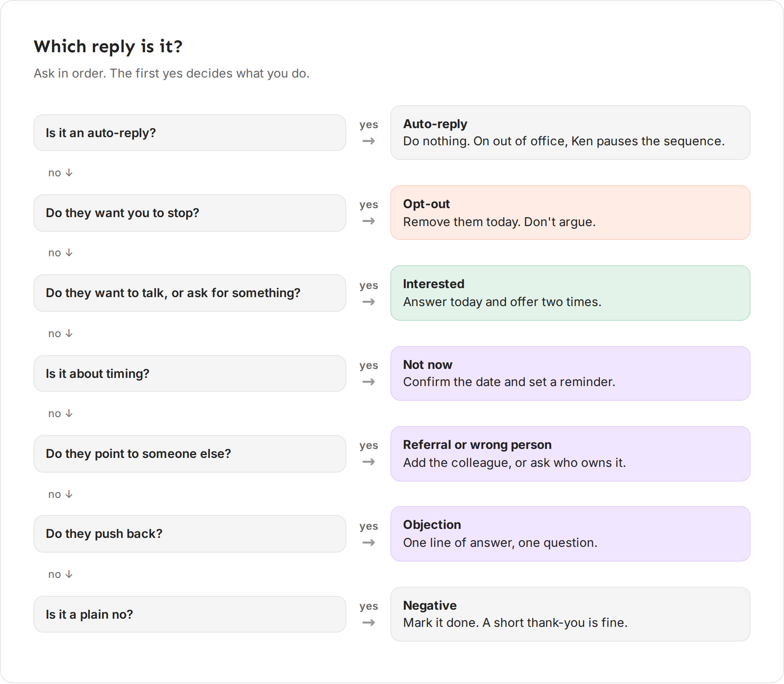This screenshot has height=684, width=784.
Task: Select 'Do they point to someone else?' question
Action: click(190, 454)
